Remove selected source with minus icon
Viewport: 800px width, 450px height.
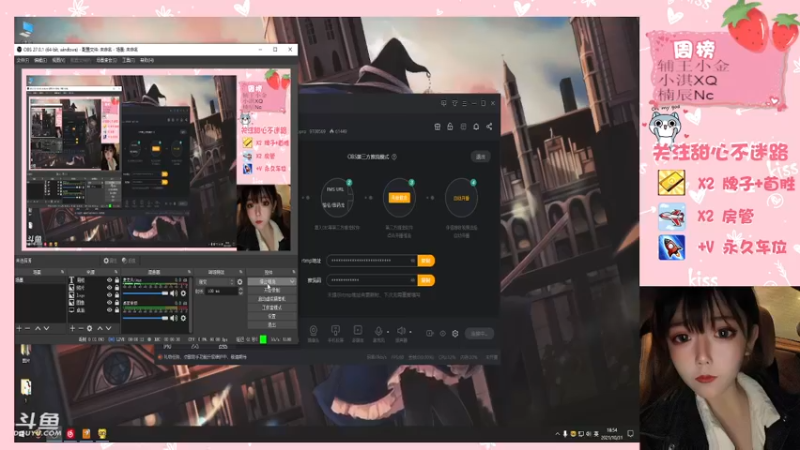(81, 329)
